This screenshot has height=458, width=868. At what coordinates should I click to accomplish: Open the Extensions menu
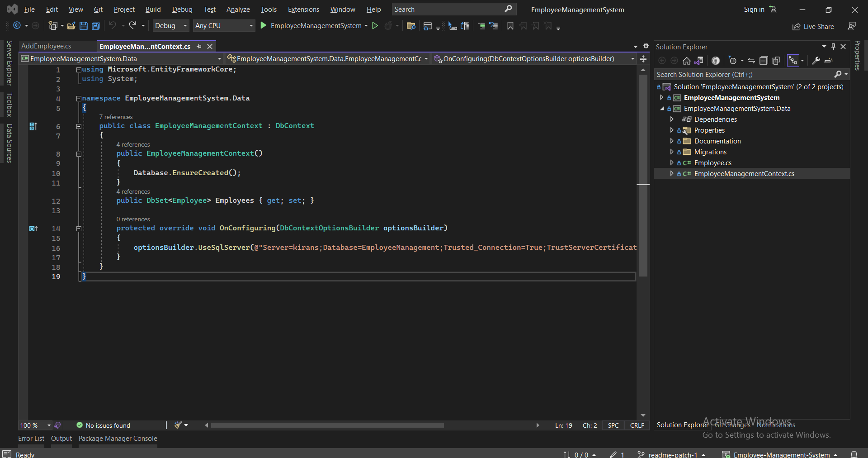click(x=303, y=10)
